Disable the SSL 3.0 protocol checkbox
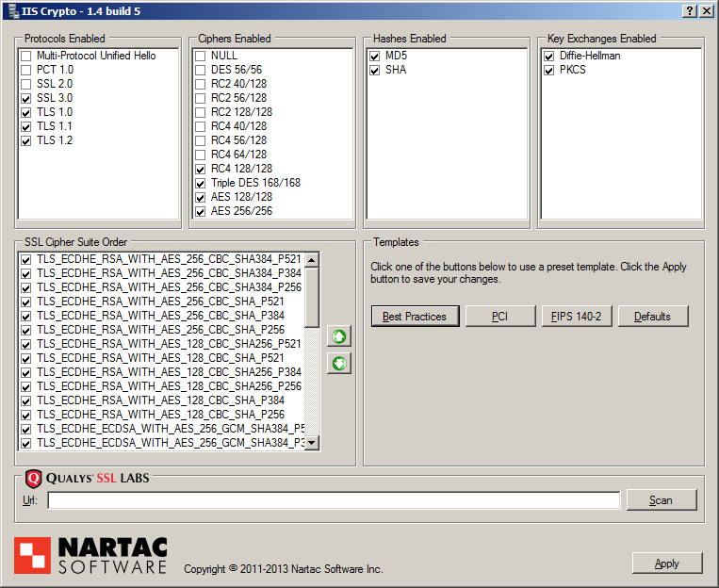719x588 pixels. (x=26, y=98)
